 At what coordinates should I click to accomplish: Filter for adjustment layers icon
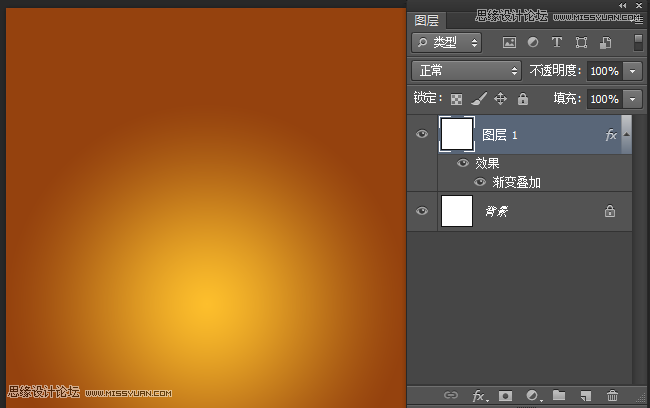[x=533, y=42]
